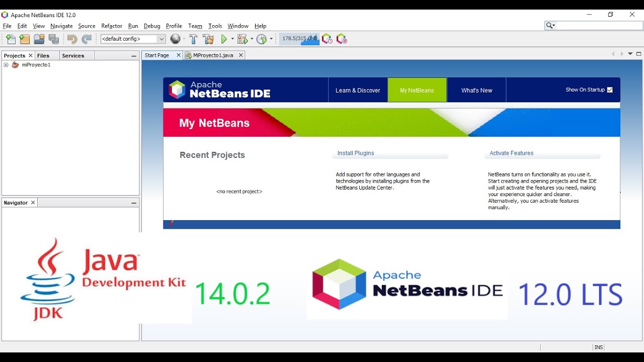Select the miProyecto1 project in the tree
The height and width of the screenshot is (362, 644).
(x=36, y=65)
